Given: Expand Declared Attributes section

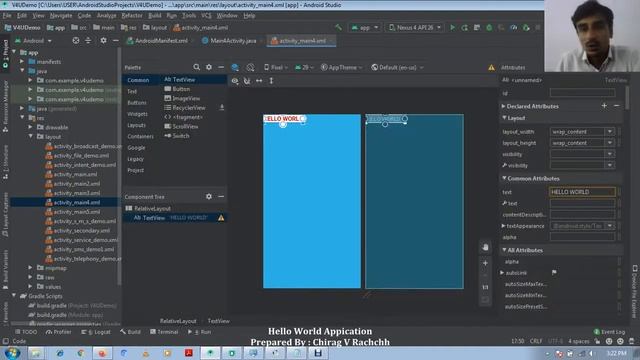Looking at the screenshot, I should click(504, 106).
